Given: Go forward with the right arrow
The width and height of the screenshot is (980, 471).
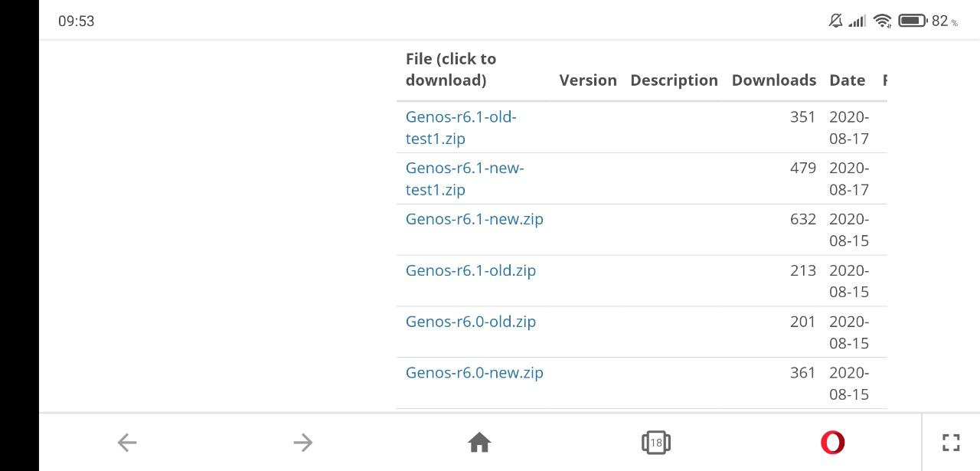Looking at the screenshot, I should click(303, 442).
